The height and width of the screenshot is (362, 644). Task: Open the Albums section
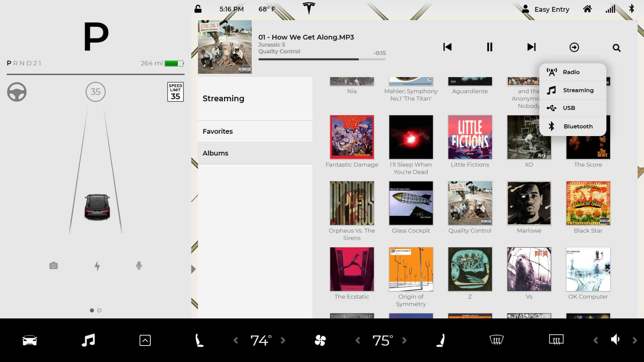[x=255, y=153]
